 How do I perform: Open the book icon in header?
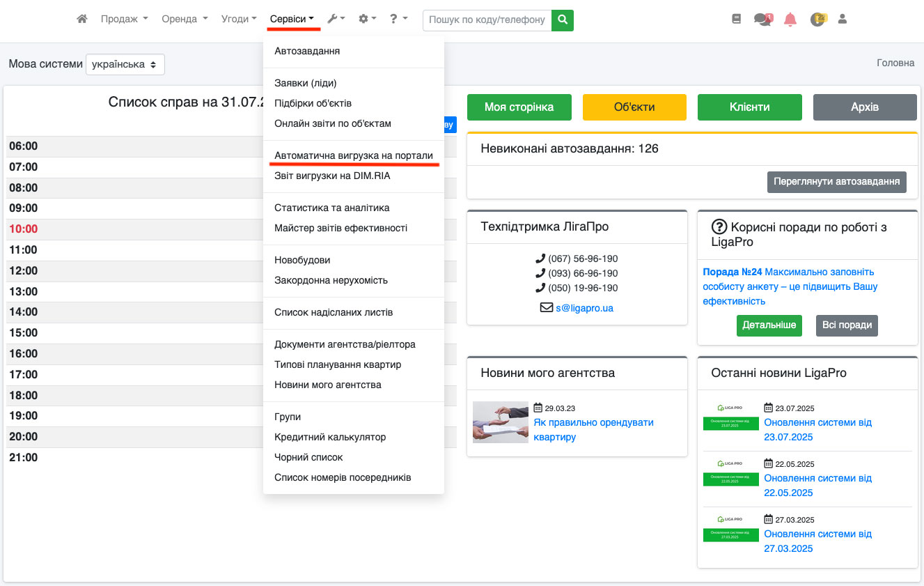[x=737, y=20]
